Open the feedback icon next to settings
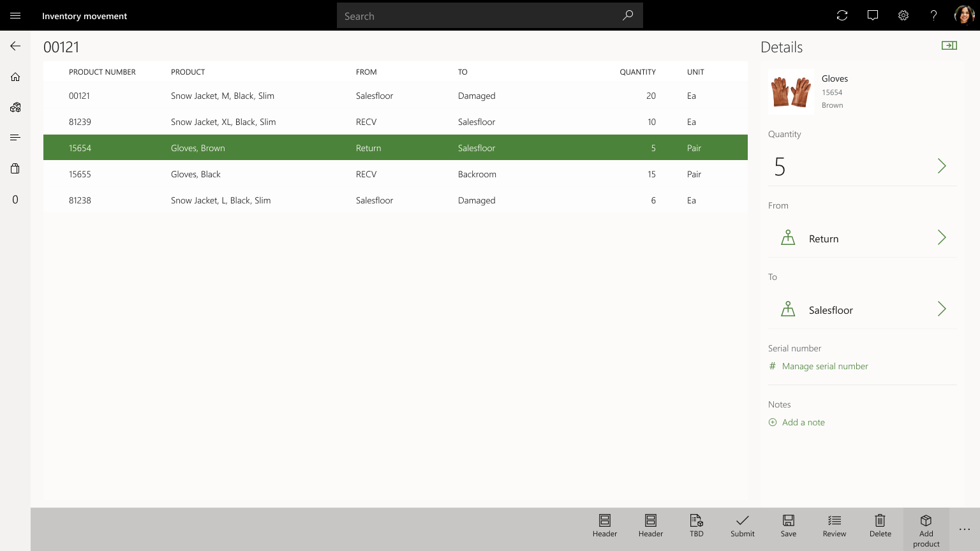980x551 pixels. 872,15
